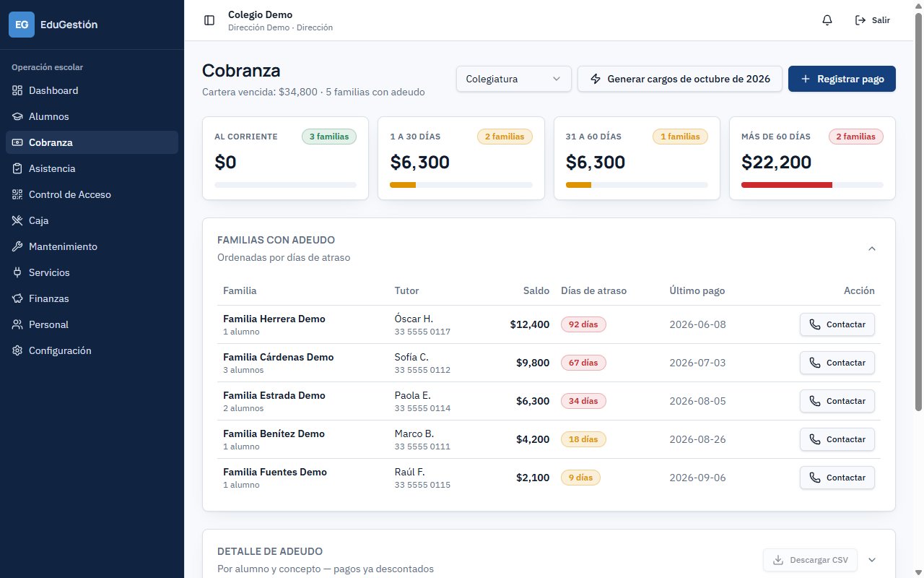Click the Dashboard grid icon
This screenshot has width=924, height=578.
(x=17, y=90)
